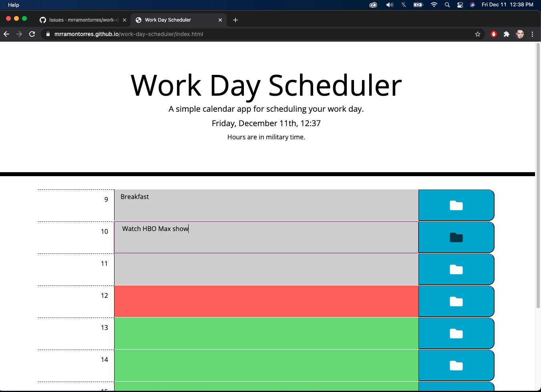Screen dimensions: 541x392
Task: Save the hour 14 time block
Action: pyautogui.click(x=456, y=366)
